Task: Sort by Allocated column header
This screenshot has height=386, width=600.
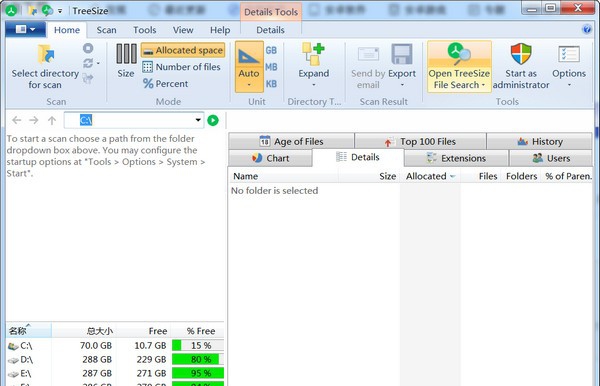Action: pos(430,176)
